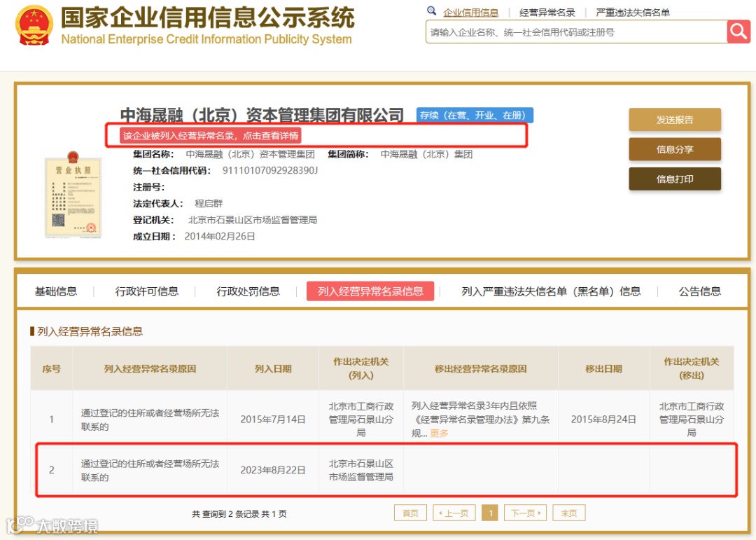Expand removal reason via 更多 link
This screenshot has height=540, width=756.
439,434
